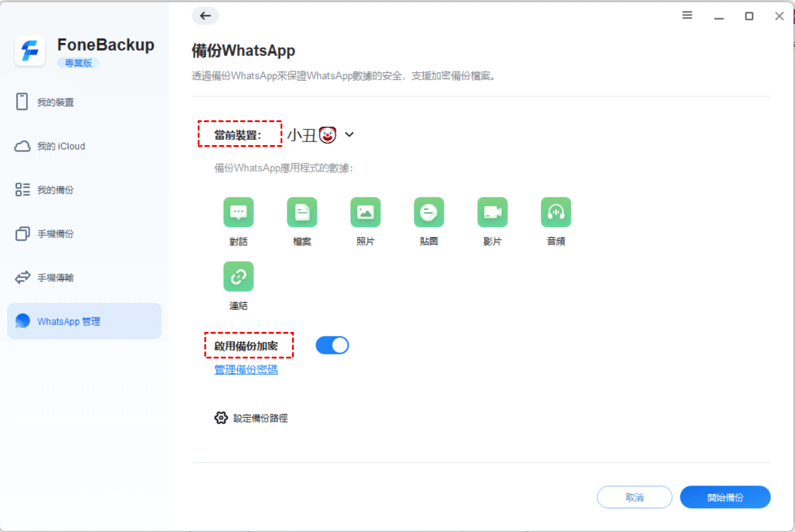
Task: Select WhatsApp 管理 in the sidebar
Action: (x=84, y=321)
